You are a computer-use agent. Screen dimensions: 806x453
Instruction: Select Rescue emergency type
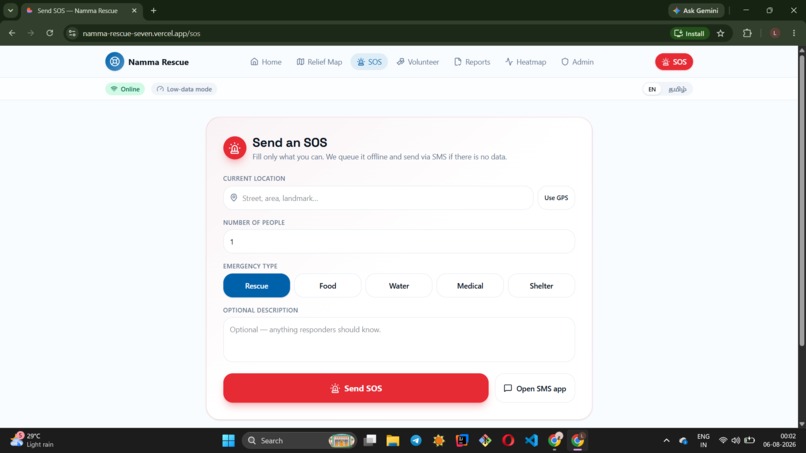[x=257, y=285]
